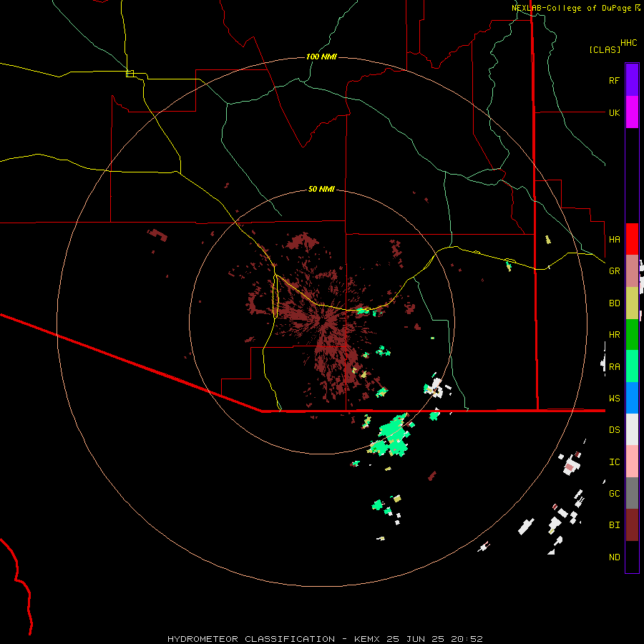Viewport: 644px width, 644px height.
Task: Click the RF legend label
Action: (614, 80)
